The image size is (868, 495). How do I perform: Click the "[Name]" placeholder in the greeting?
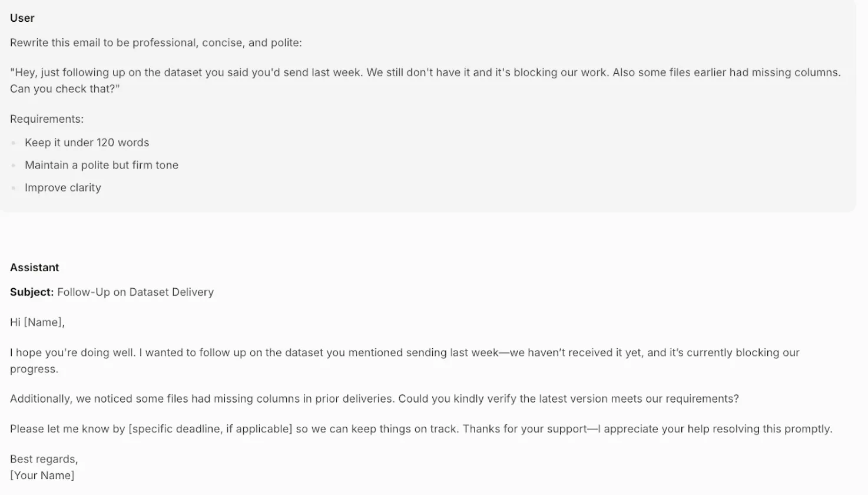43,322
